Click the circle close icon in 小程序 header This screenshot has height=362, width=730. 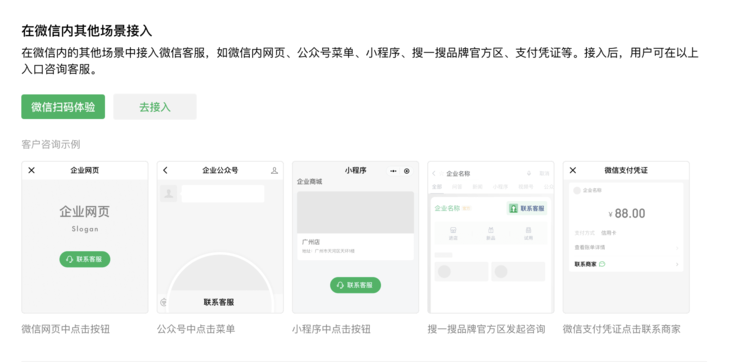pos(406,171)
